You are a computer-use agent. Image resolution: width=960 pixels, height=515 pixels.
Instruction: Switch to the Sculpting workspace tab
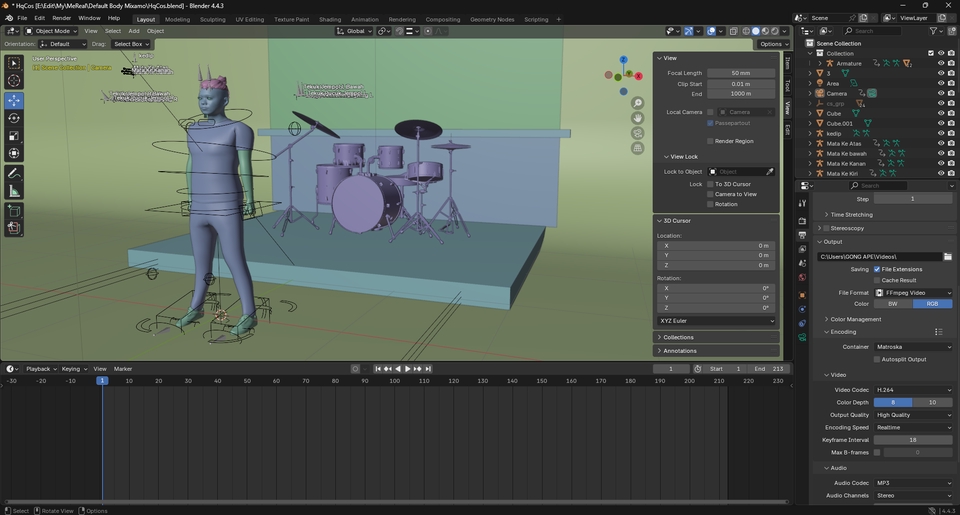coord(212,19)
